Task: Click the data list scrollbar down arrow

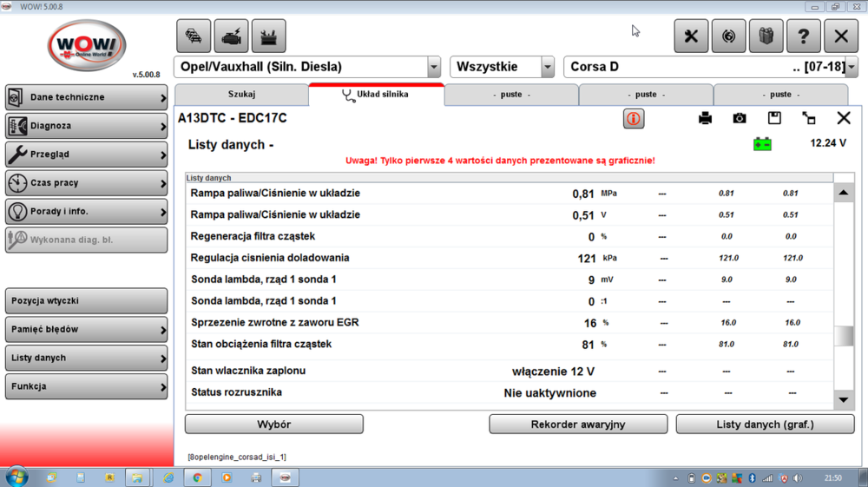Action: 844,399
